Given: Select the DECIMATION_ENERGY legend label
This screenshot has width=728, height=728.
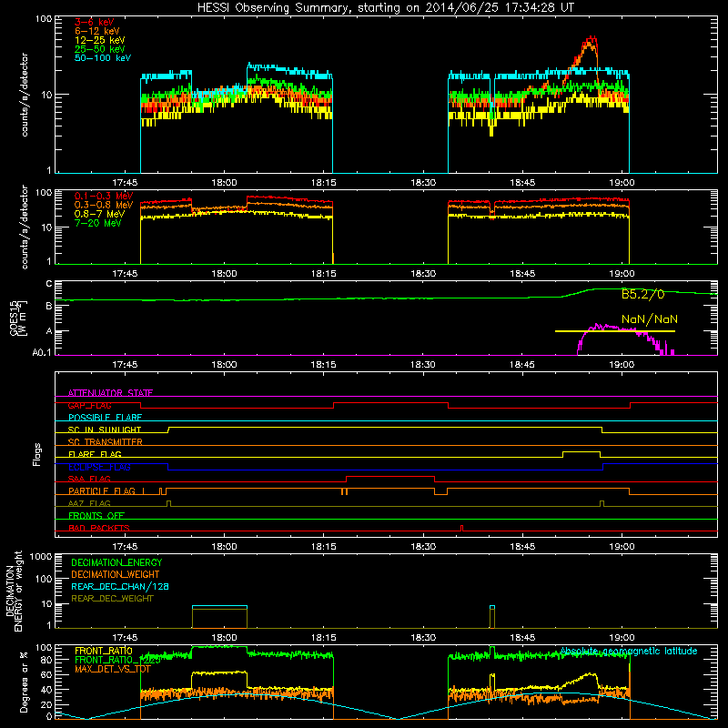Looking at the screenshot, I should click(x=116, y=562).
